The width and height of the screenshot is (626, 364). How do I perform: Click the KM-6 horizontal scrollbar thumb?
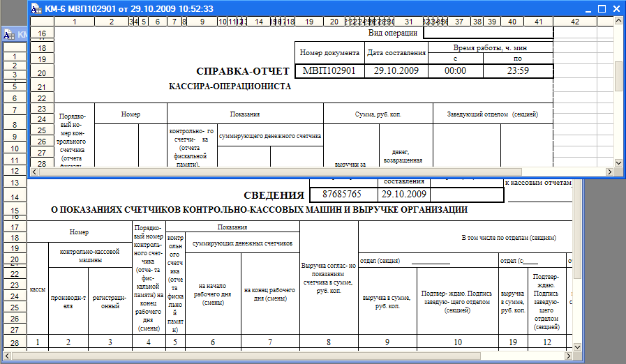click(280, 172)
